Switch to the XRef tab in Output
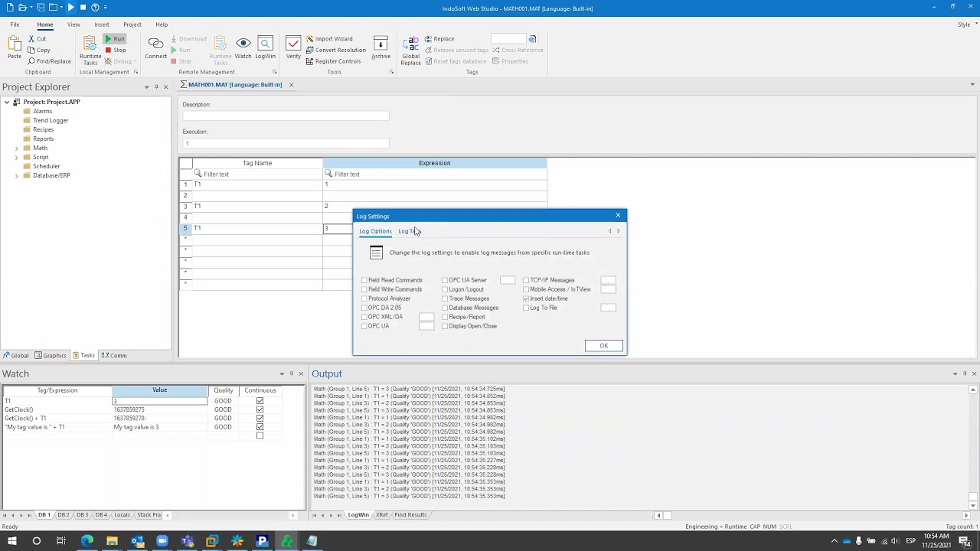 point(381,515)
